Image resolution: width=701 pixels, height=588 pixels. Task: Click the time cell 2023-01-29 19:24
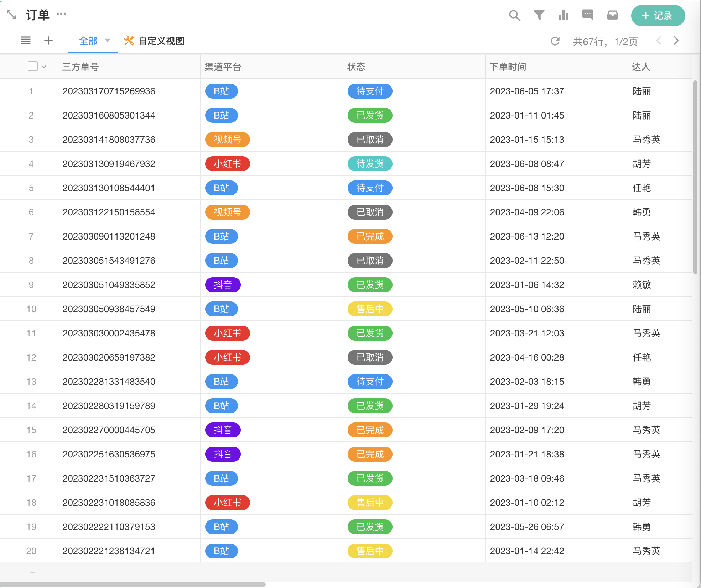pos(527,406)
